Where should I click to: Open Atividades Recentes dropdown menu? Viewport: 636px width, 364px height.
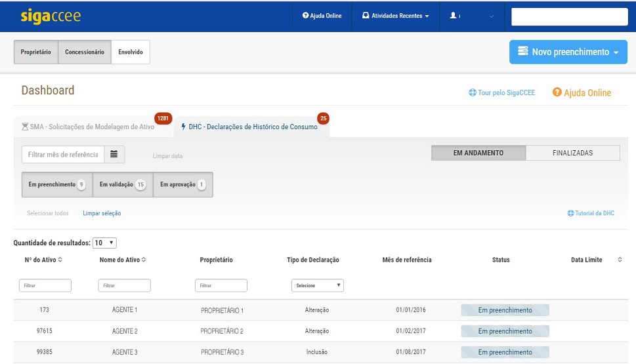[x=396, y=16]
